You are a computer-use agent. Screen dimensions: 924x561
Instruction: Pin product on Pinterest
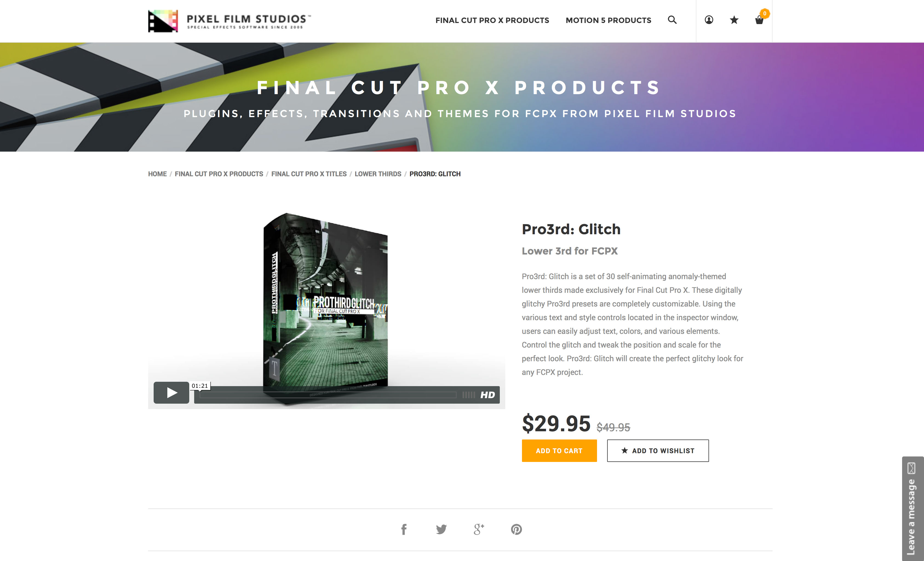click(x=516, y=529)
